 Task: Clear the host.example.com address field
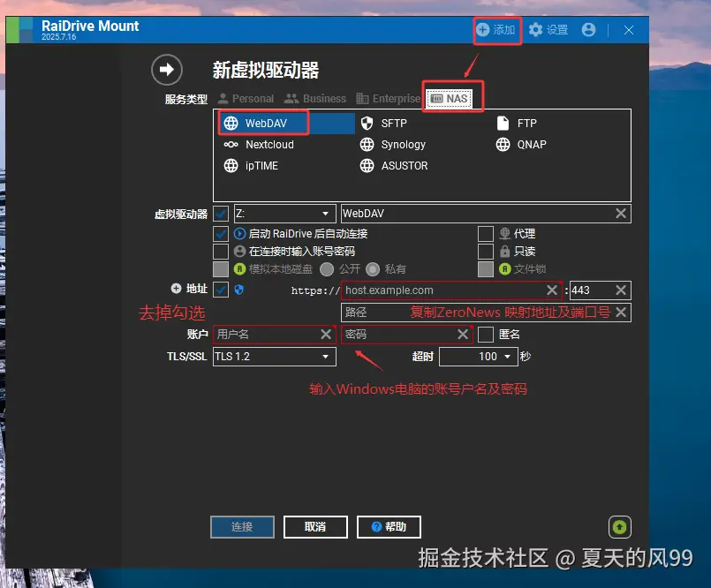(552, 290)
